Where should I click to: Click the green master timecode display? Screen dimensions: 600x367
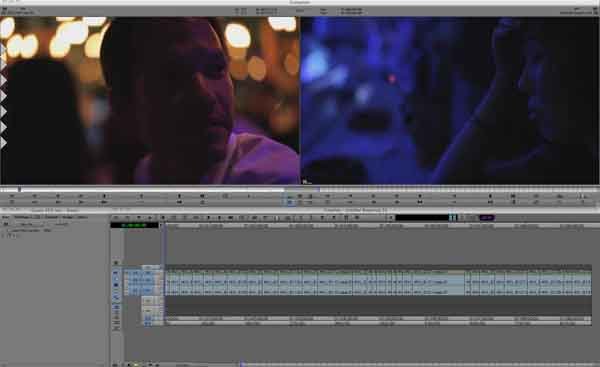[134, 225]
